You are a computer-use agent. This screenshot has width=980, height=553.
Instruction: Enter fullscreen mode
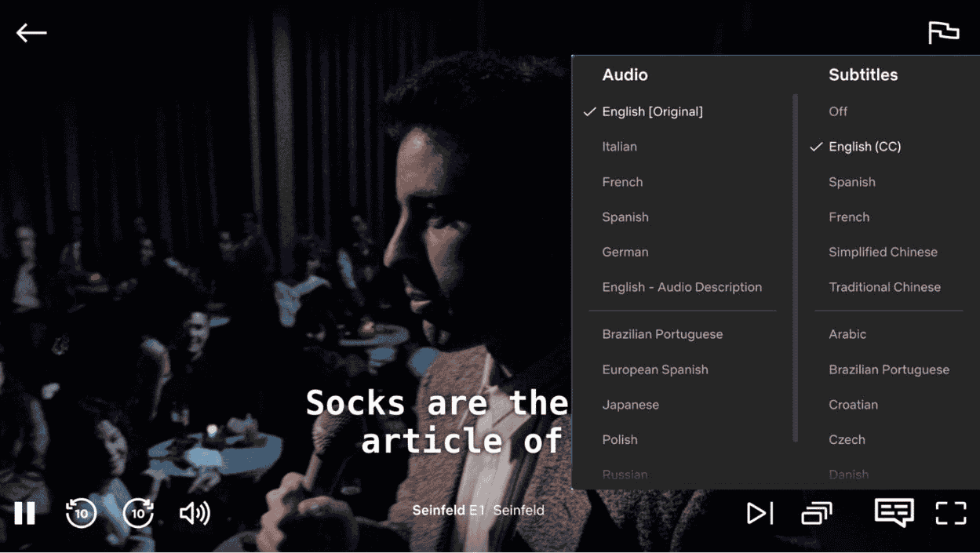951,513
